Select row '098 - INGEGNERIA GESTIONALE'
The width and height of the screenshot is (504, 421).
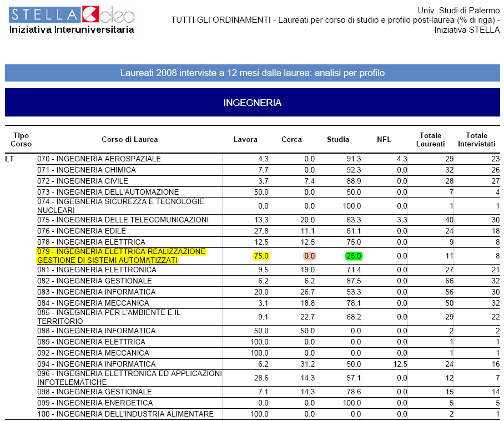(269, 392)
